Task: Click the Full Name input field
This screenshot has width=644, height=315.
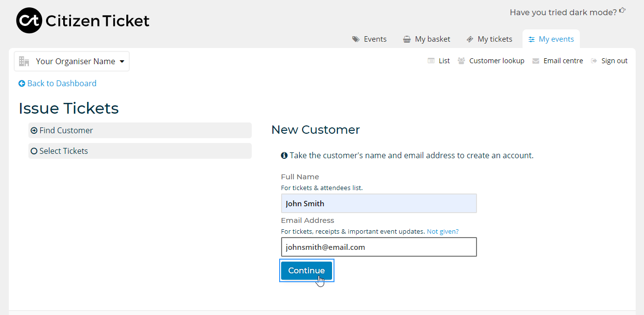Action: [x=379, y=203]
